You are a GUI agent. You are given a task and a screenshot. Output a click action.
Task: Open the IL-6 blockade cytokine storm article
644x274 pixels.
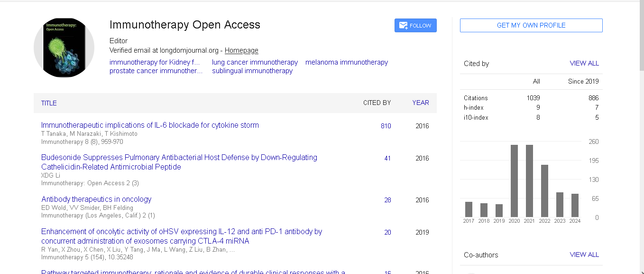tap(150, 125)
